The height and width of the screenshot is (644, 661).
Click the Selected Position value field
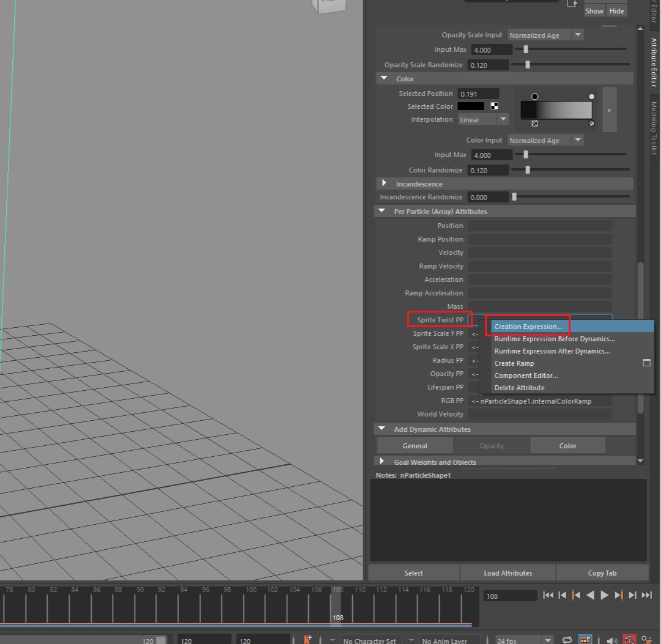pos(478,94)
